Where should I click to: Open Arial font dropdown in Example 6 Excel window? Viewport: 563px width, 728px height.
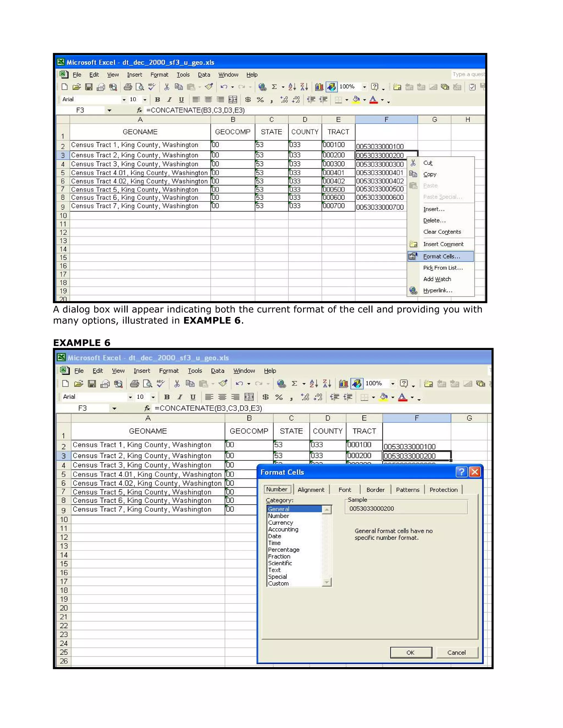tap(130, 397)
